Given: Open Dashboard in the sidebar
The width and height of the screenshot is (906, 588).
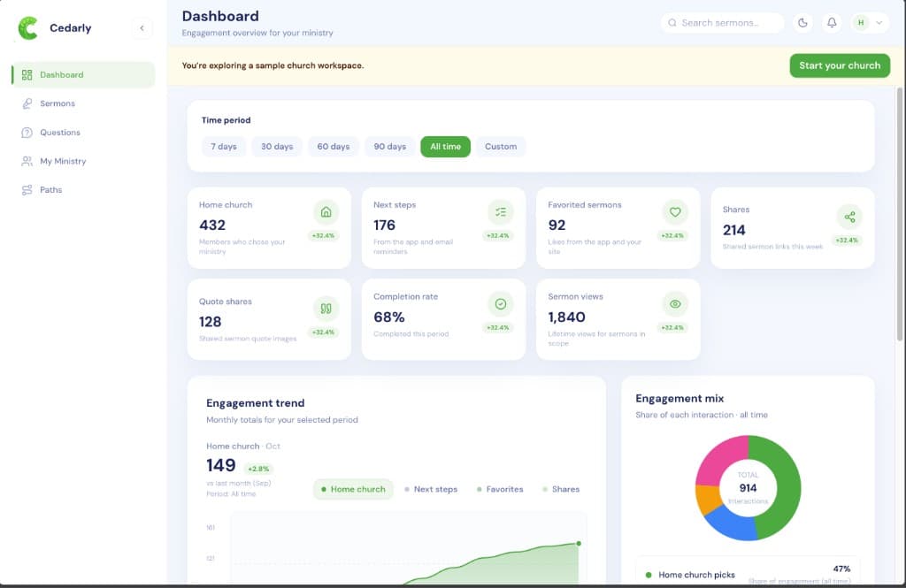Looking at the screenshot, I should (x=84, y=75).
